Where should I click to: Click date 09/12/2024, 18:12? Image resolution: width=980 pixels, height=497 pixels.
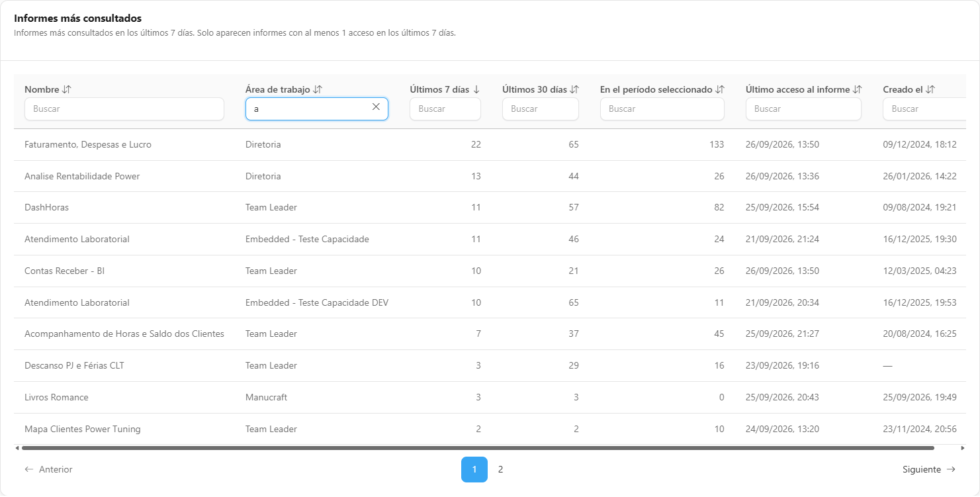(x=920, y=144)
